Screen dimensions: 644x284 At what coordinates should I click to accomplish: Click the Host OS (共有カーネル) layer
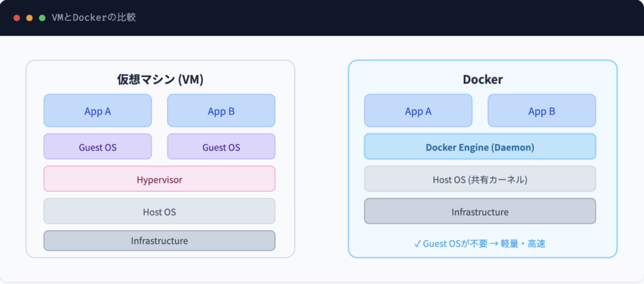(480, 179)
